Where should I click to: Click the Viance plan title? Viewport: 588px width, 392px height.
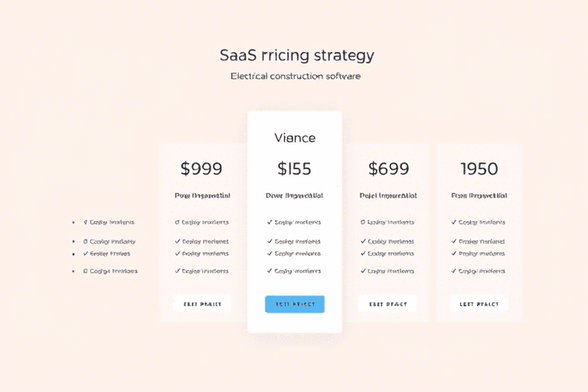pos(295,138)
